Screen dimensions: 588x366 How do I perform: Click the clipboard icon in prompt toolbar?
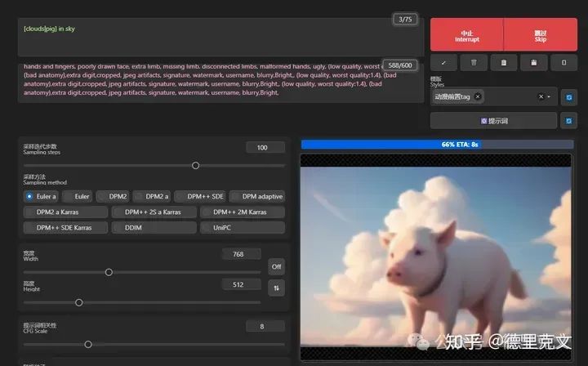point(504,63)
